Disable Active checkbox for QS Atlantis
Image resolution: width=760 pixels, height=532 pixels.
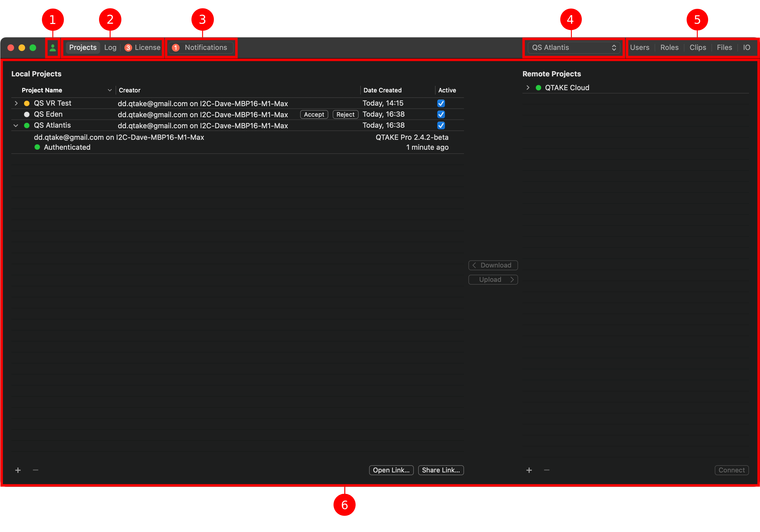pos(441,125)
